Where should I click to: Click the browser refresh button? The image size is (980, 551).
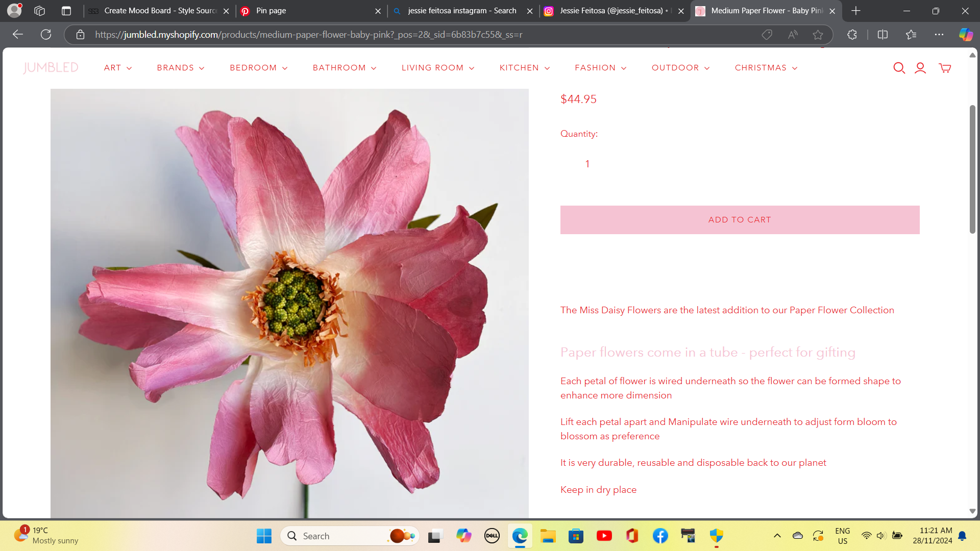pos(46,34)
